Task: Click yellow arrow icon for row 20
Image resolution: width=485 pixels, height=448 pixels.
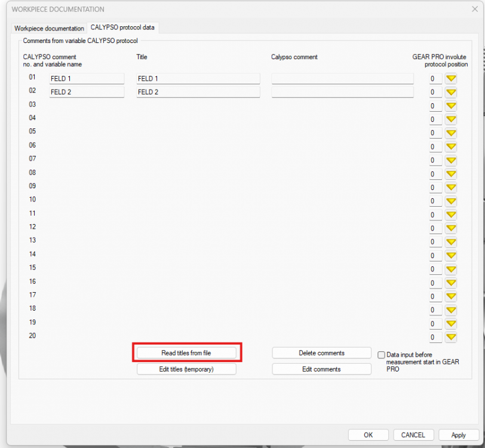Action: (x=451, y=337)
